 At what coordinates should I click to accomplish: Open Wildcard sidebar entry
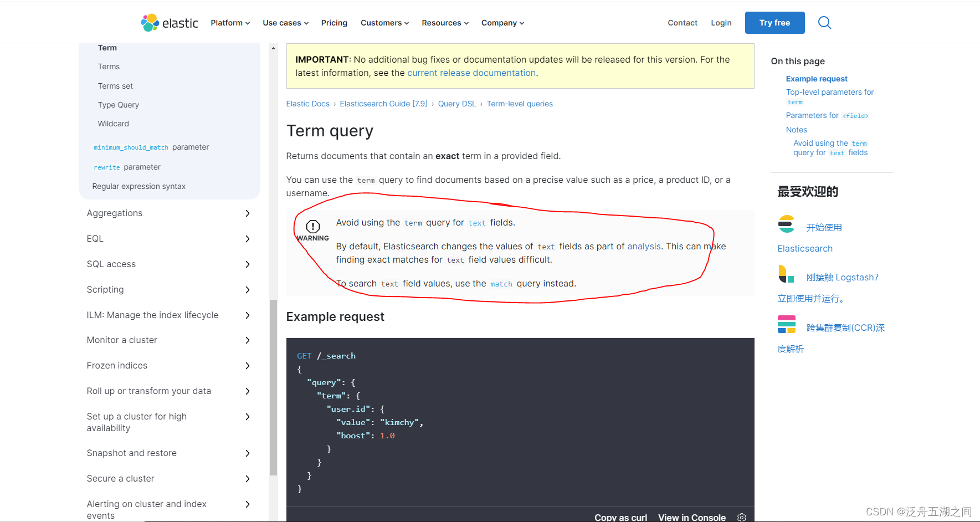coord(114,124)
